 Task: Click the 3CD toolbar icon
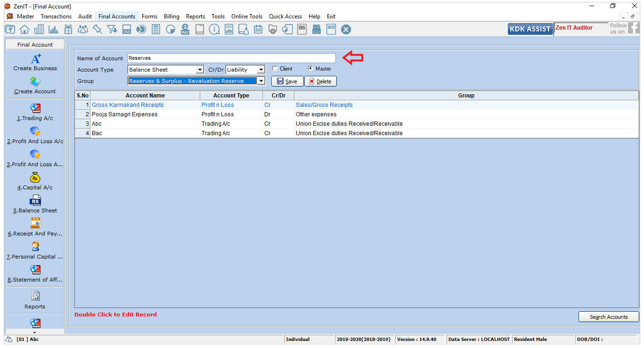331,29
